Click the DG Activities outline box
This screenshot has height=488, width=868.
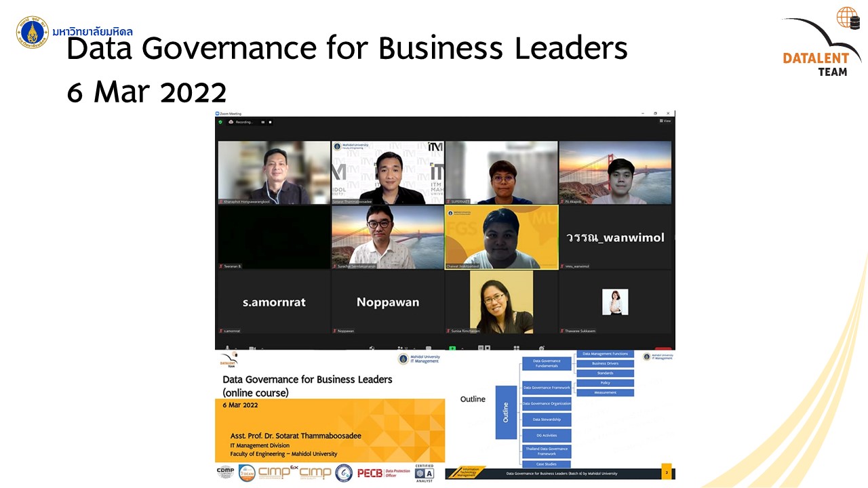[x=547, y=436]
